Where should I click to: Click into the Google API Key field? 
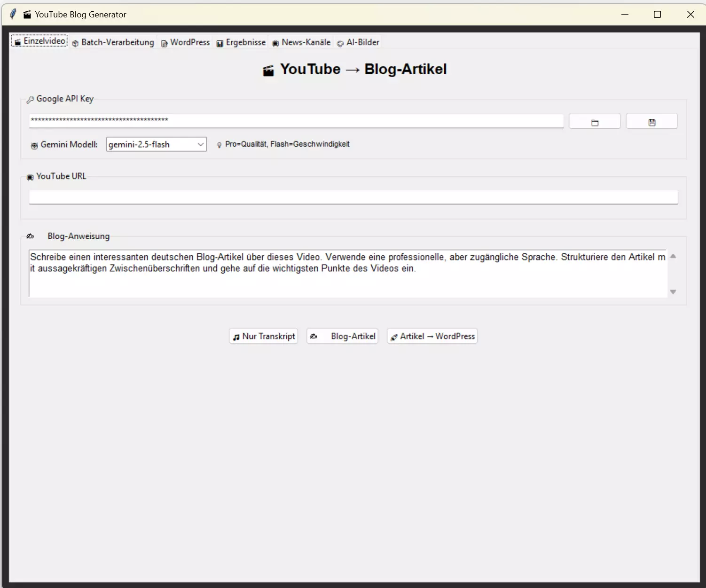[296, 121]
